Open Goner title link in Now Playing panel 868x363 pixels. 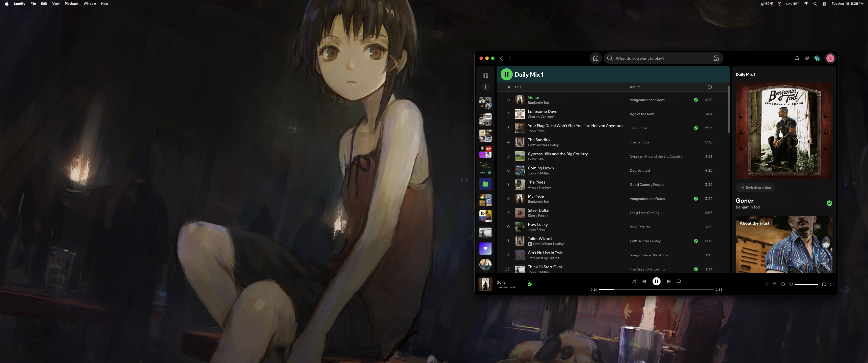pyautogui.click(x=744, y=200)
